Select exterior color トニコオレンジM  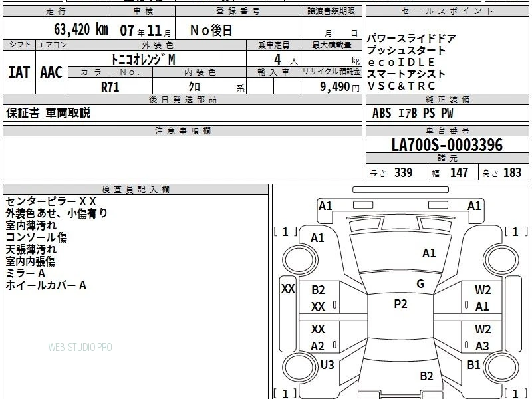(x=143, y=59)
